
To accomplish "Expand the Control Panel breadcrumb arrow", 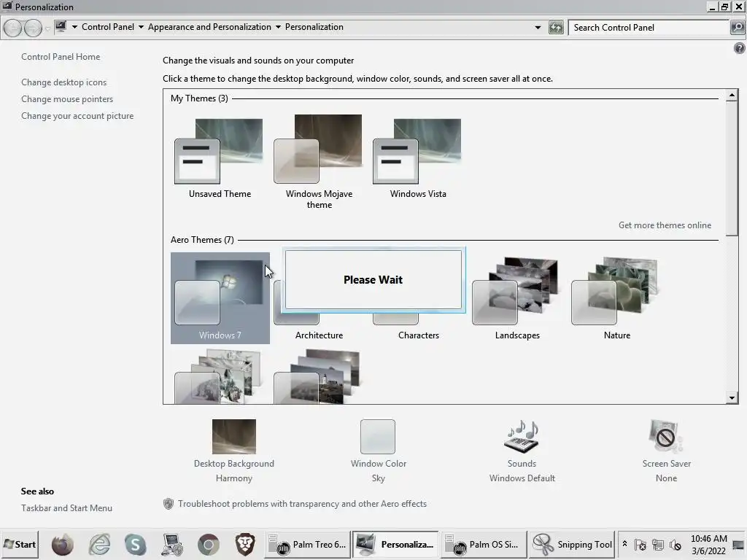I will click(x=141, y=27).
